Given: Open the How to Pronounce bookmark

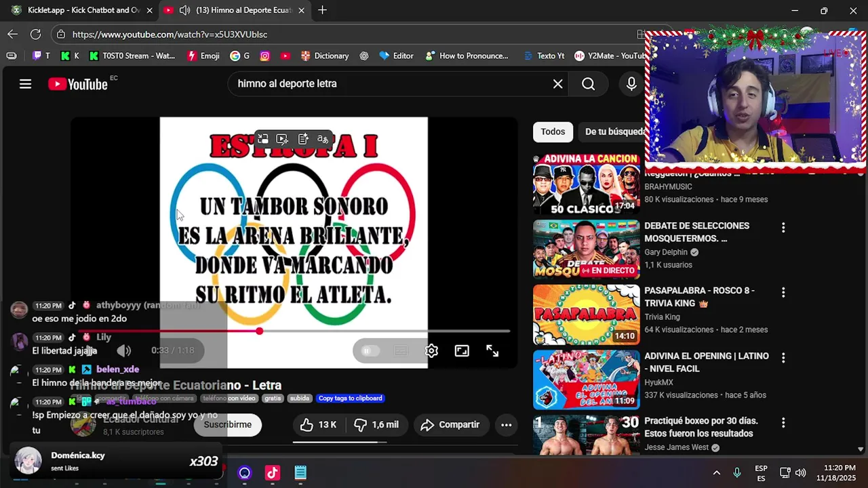Looking at the screenshot, I should point(467,56).
